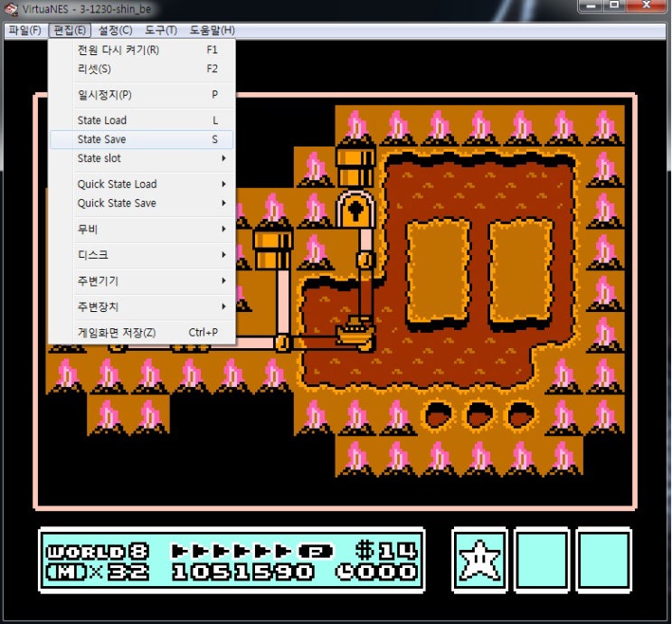Image resolution: width=672 pixels, height=624 pixels.
Task: Maximize the VirtuaNES window
Action: pos(615,6)
